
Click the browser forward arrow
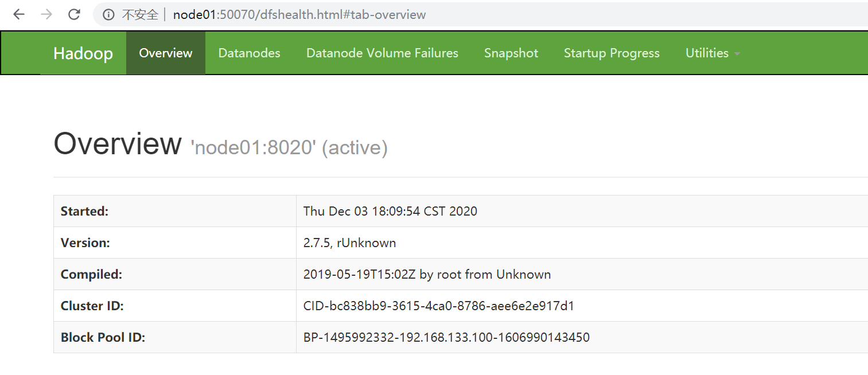pyautogui.click(x=46, y=14)
